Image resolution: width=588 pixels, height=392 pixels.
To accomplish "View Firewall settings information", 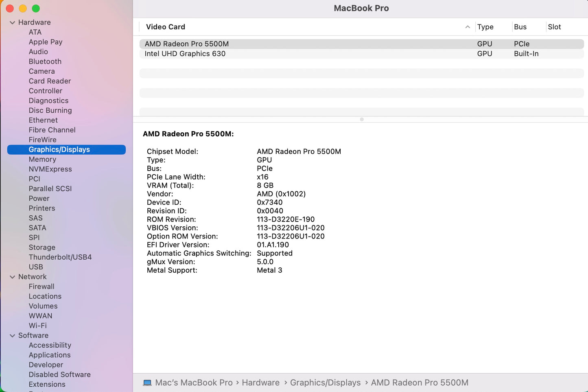I will click(41, 286).
